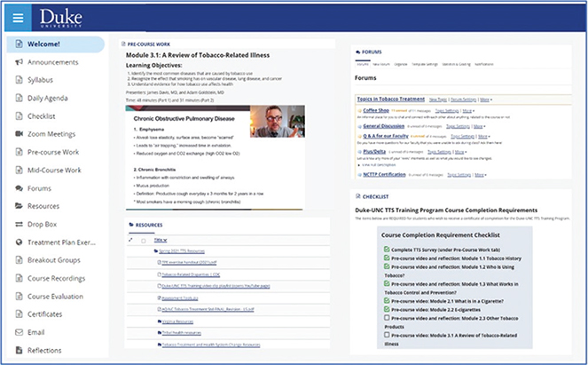588x365 pixels.
Task: Click the Zoom Meetings camera icon
Action: click(20, 132)
